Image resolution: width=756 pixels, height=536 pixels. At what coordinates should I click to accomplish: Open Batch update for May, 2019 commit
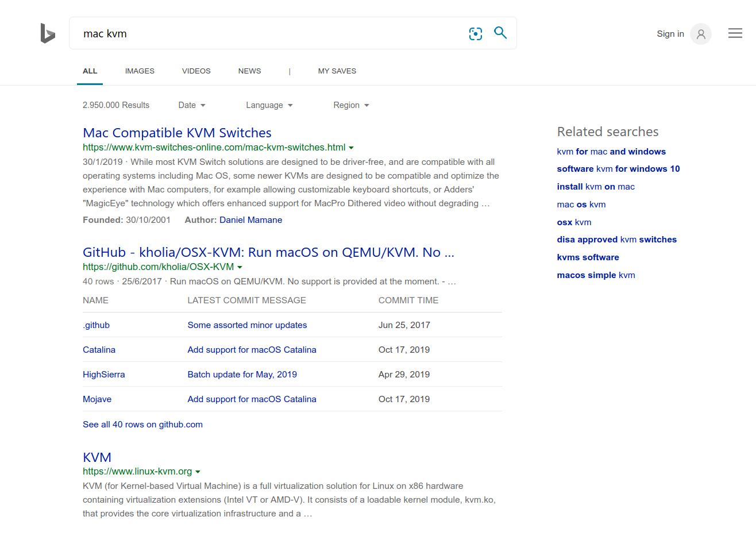[242, 375]
